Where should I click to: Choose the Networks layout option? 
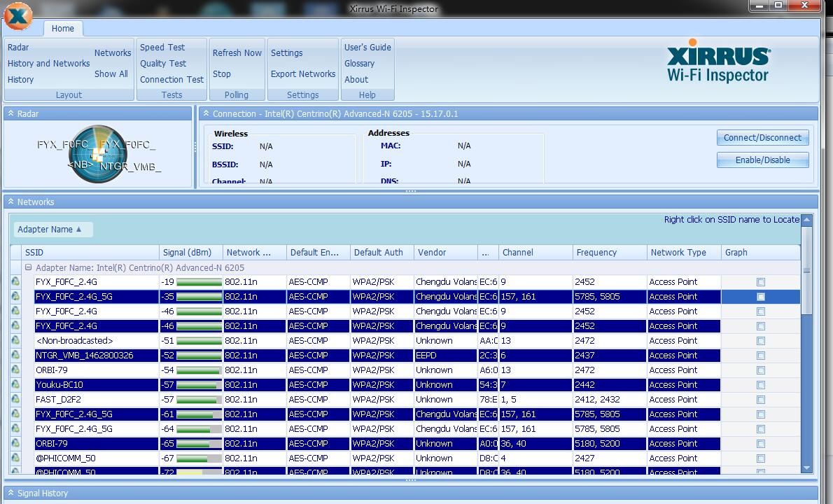tap(113, 52)
